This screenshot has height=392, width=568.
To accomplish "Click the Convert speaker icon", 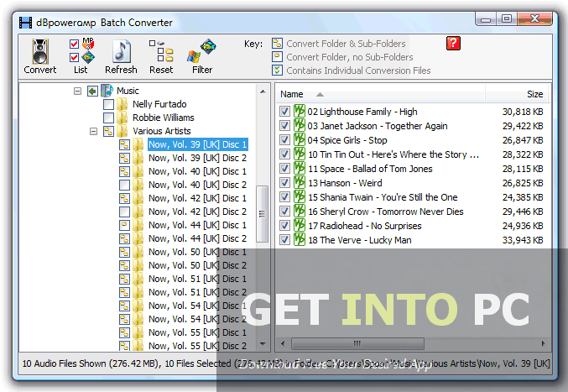I will (39, 51).
